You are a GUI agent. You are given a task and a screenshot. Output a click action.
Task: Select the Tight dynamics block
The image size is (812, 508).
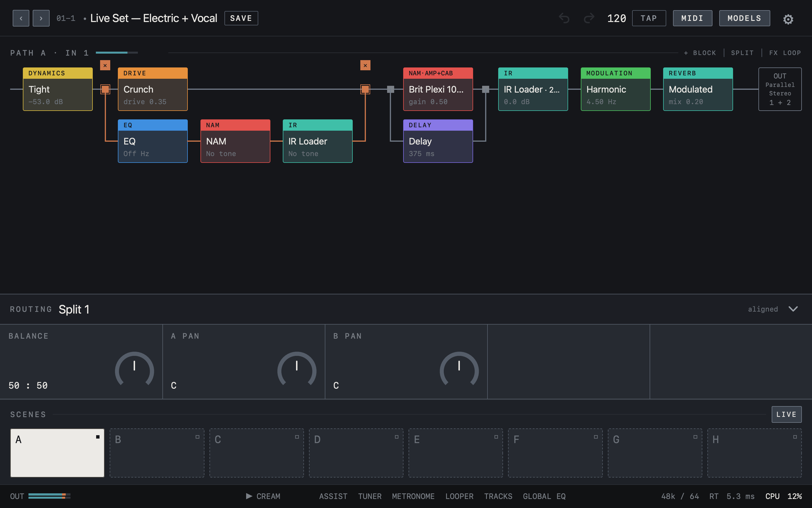(58, 89)
